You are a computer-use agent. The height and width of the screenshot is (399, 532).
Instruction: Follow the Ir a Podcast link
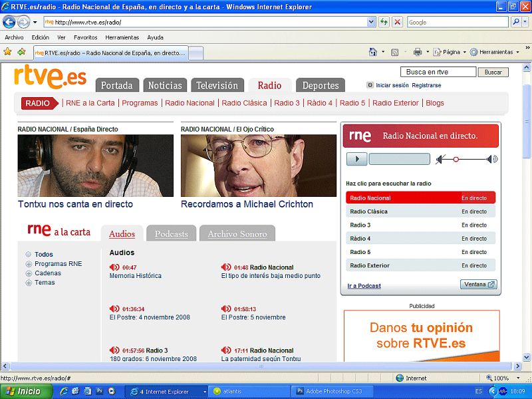pos(365,284)
